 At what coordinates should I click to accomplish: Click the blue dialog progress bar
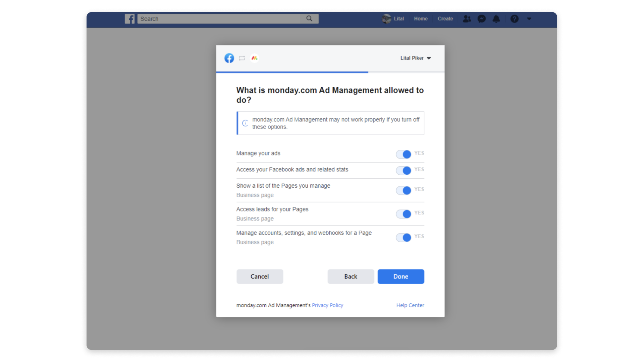coord(292,72)
